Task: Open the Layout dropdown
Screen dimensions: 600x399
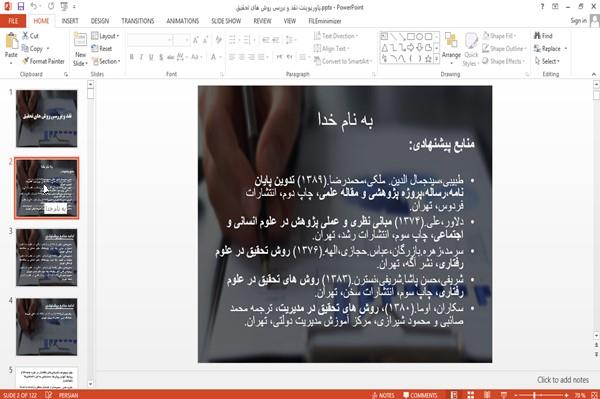Action: (105, 36)
